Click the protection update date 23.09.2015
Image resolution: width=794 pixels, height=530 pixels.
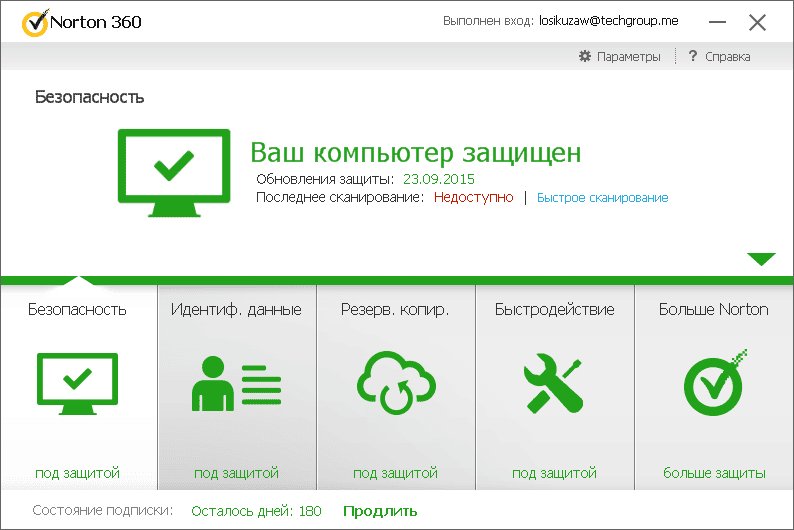click(x=439, y=179)
